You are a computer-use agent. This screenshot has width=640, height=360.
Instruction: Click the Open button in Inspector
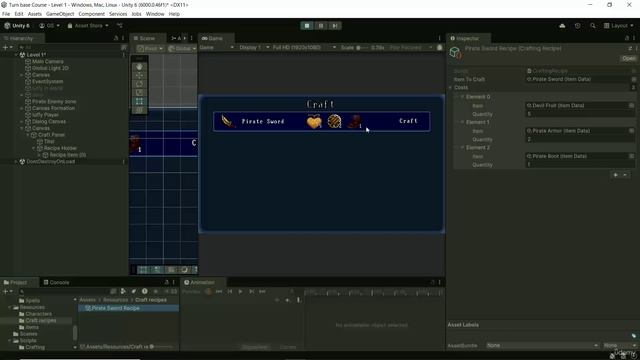pos(628,58)
